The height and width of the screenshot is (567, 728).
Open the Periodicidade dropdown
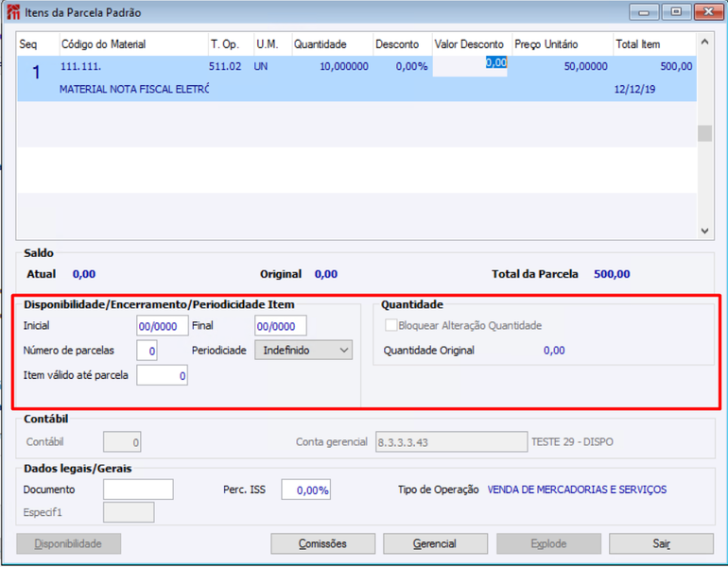303,351
